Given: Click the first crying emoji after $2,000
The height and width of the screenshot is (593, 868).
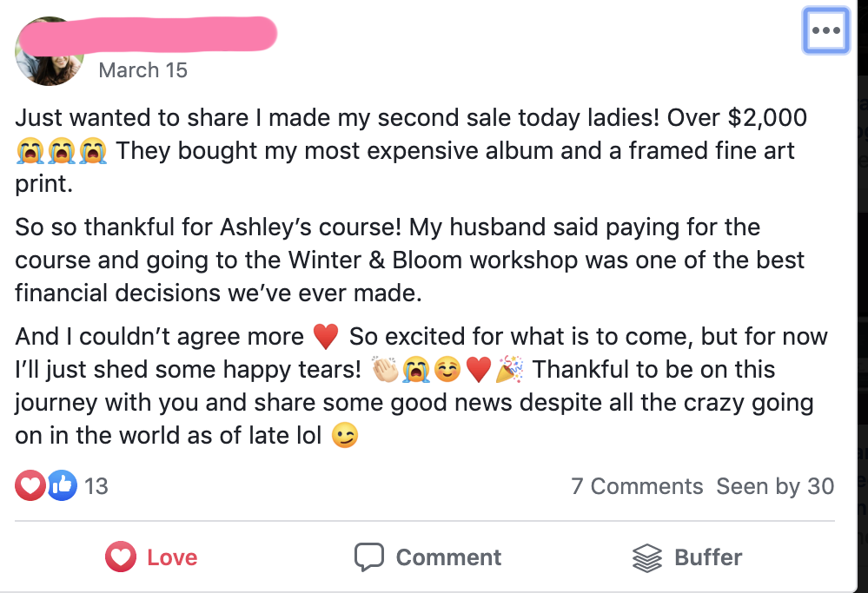Looking at the screenshot, I should (x=29, y=151).
